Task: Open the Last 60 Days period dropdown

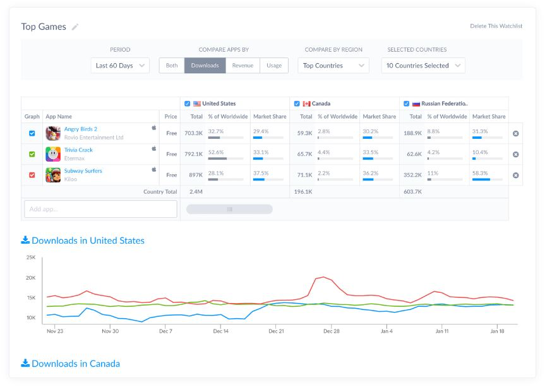Action: click(x=120, y=66)
